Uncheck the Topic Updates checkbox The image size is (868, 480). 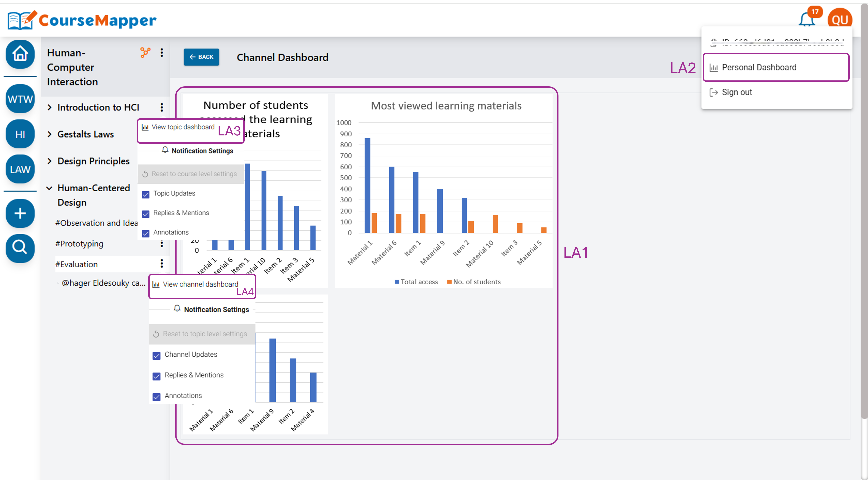click(x=146, y=194)
